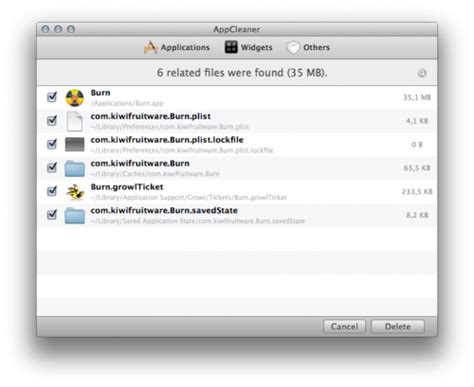474x387 pixels.
Task: Click the 65,5 KB size value
Action: click(417, 168)
